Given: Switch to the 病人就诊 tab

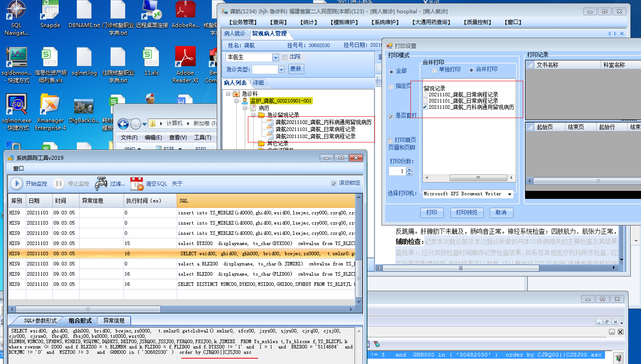Looking at the screenshot, I should [x=234, y=33].
